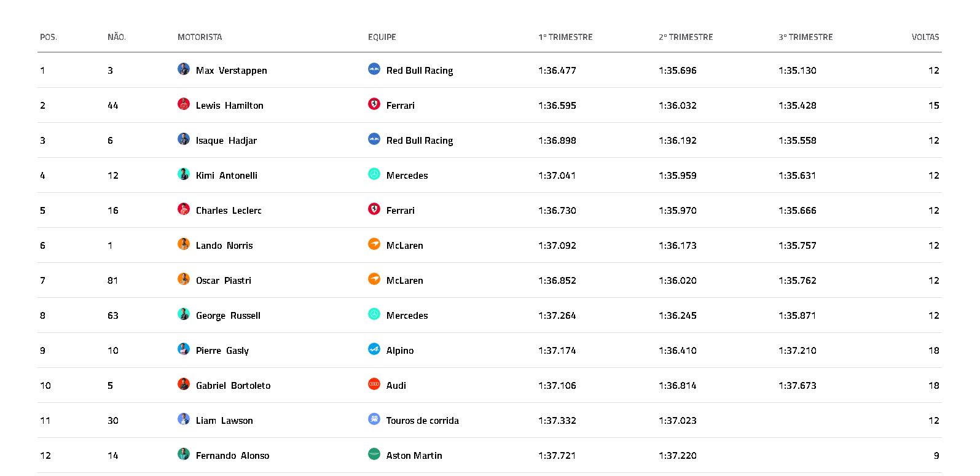This screenshot has height=476, width=980.
Task: Click the Audi team logo icon
Action: [x=374, y=384]
